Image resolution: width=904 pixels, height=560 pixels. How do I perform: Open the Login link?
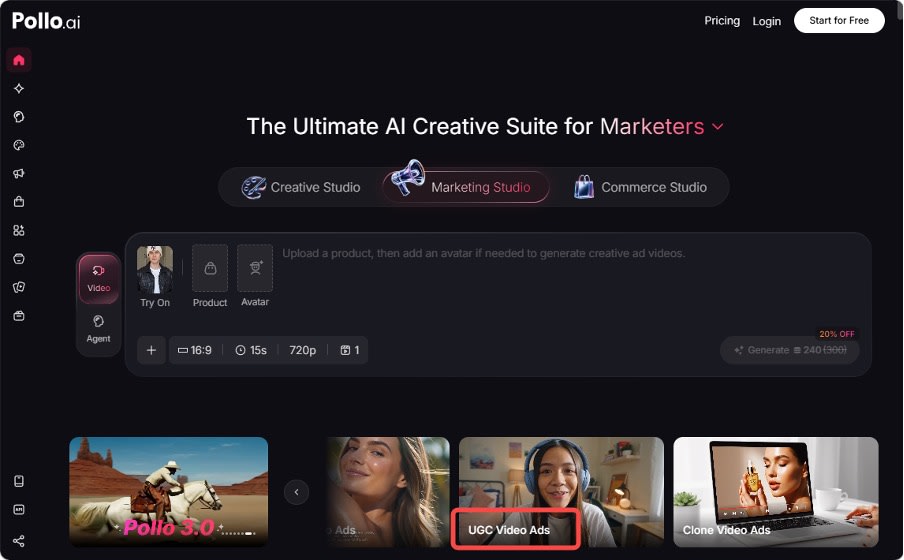point(766,21)
